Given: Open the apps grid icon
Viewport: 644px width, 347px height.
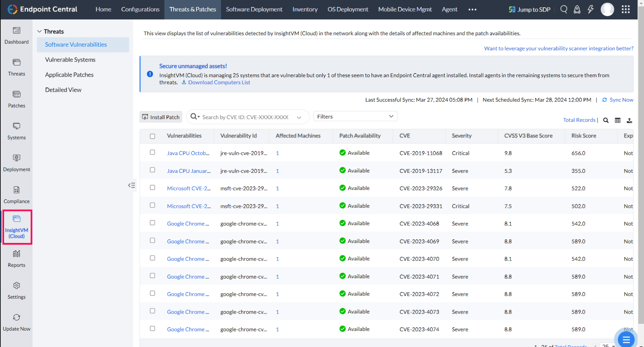Looking at the screenshot, I should (626, 9).
